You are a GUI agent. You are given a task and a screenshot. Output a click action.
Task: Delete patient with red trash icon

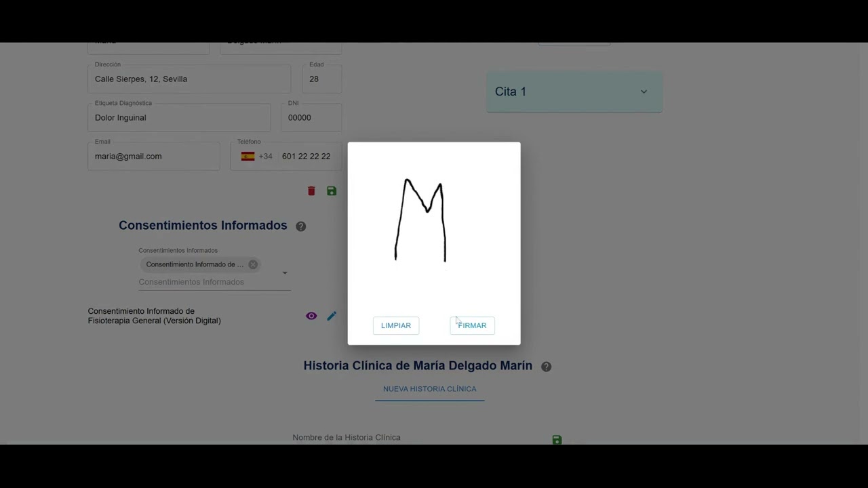311,191
